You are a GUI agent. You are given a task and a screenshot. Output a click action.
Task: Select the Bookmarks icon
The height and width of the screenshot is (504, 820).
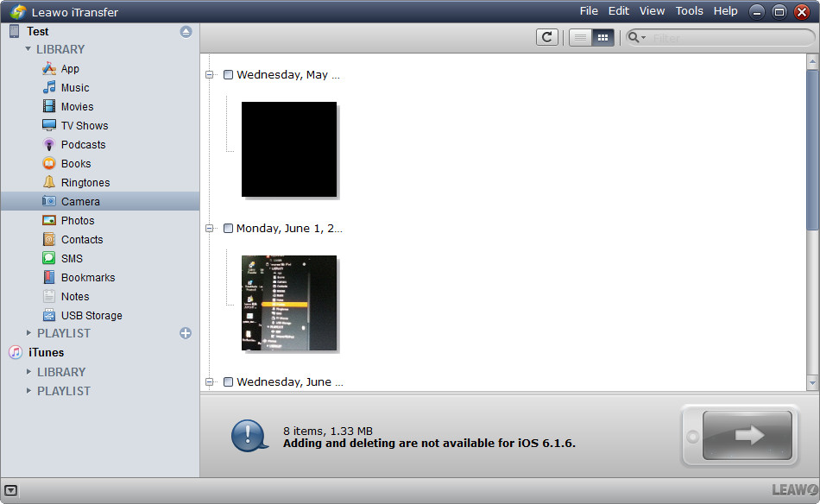pyautogui.click(x=49, y=277)
